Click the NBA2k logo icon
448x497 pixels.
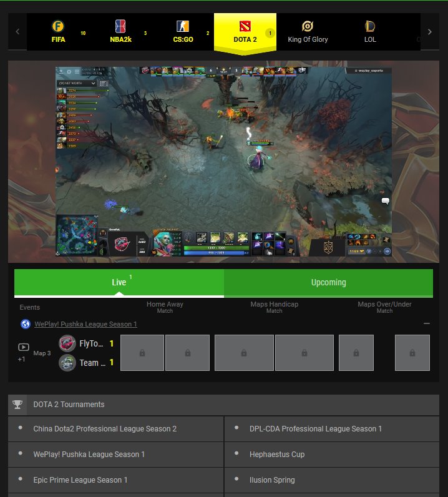click(120, 26)
